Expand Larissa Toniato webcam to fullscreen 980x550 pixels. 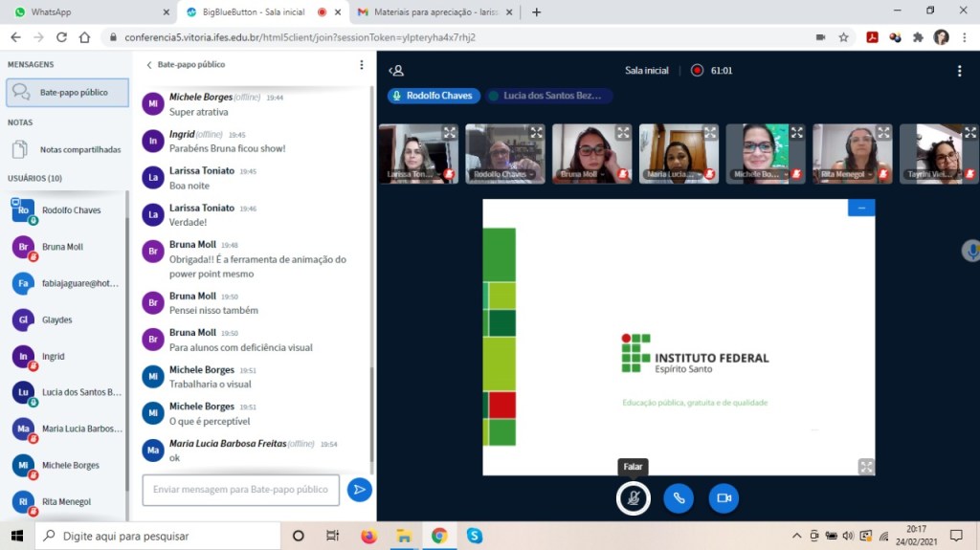coord(450,133)
